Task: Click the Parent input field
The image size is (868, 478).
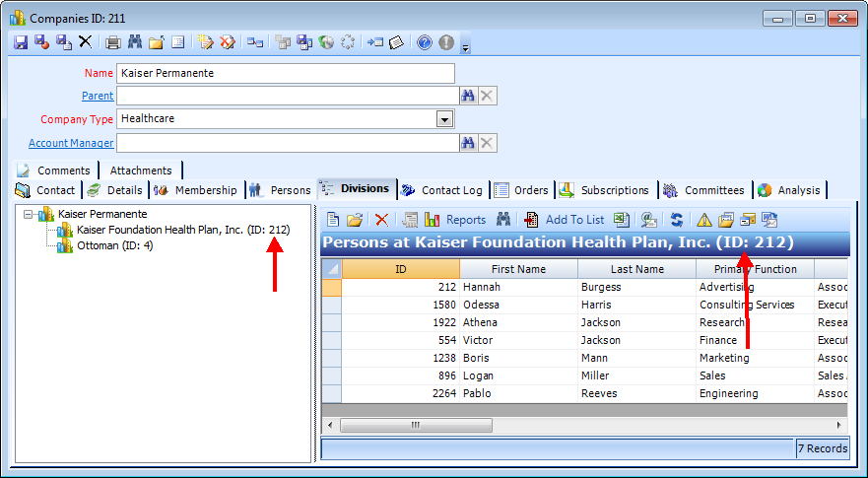Action: (288, 96)
